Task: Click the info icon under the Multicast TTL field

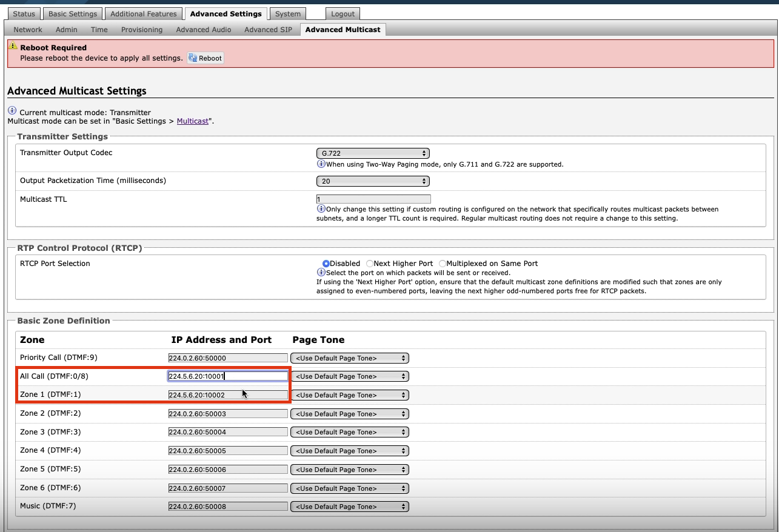Action: tap(321, 209)
